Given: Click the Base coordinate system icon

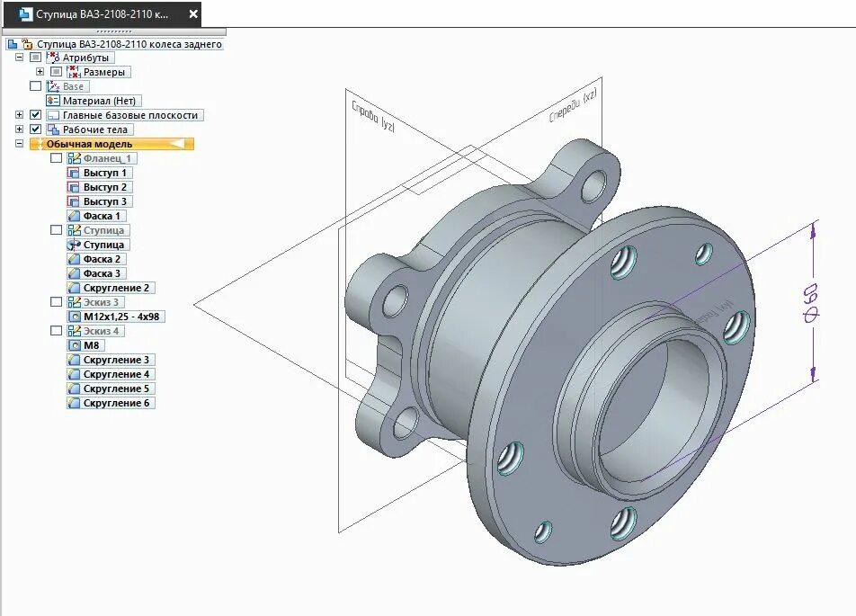Looking at the screenshot, I should click(53, 86).
